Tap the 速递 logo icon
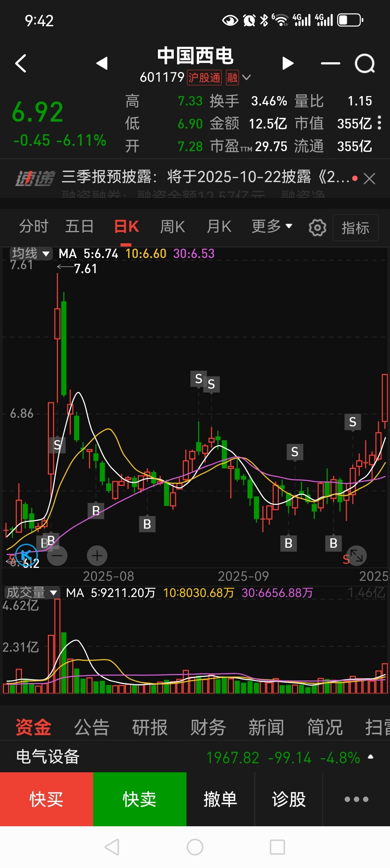Viewport: 390px width, 868px height. click(35, 178)
